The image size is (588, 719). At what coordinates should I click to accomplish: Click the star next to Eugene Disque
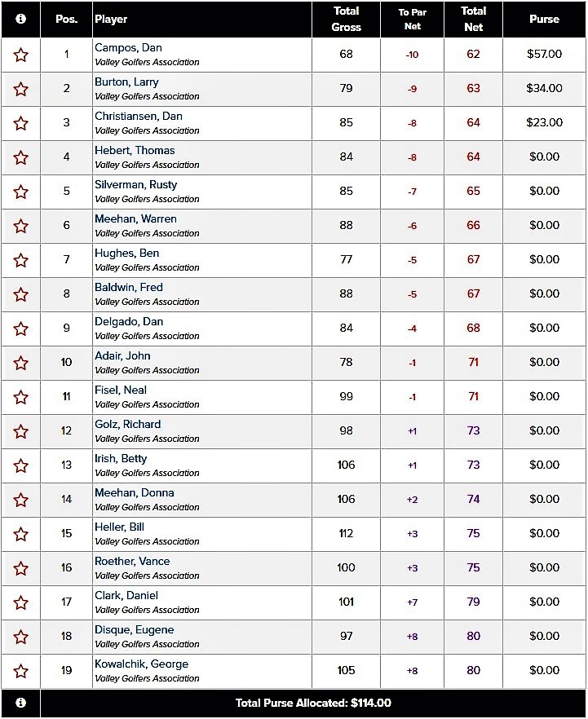pyautogui.click(x=20, y=637)
